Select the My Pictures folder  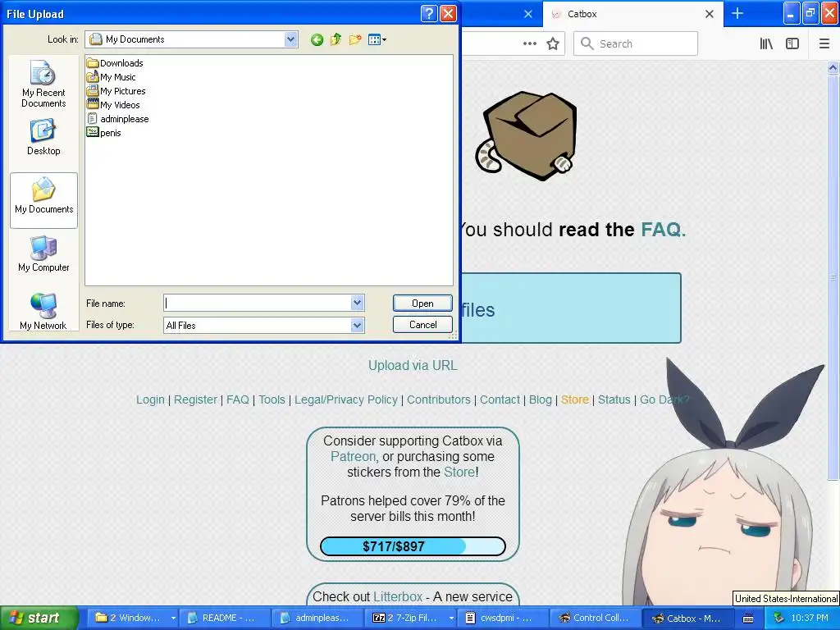pyautogui.click(x=116, y=91)
